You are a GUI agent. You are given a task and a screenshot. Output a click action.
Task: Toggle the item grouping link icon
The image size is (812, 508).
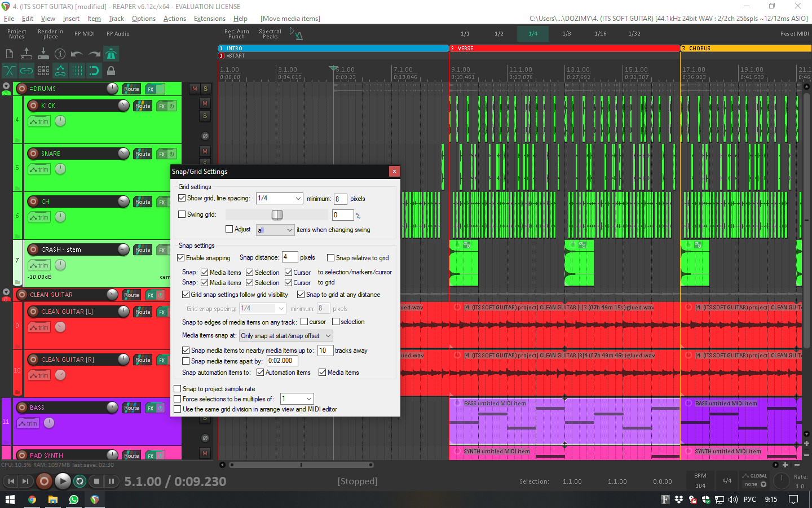point(27,71)
